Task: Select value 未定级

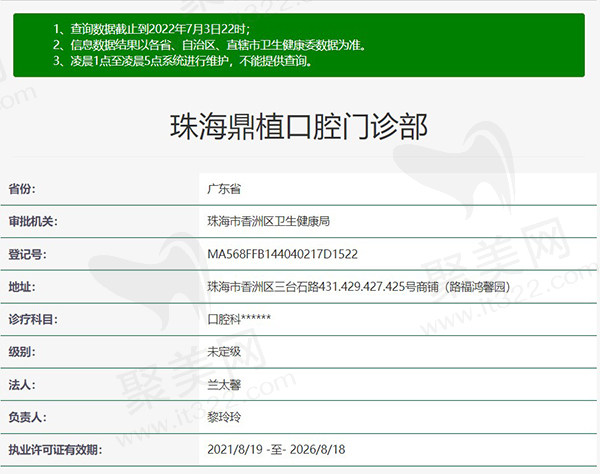Action: pos(224,352)
